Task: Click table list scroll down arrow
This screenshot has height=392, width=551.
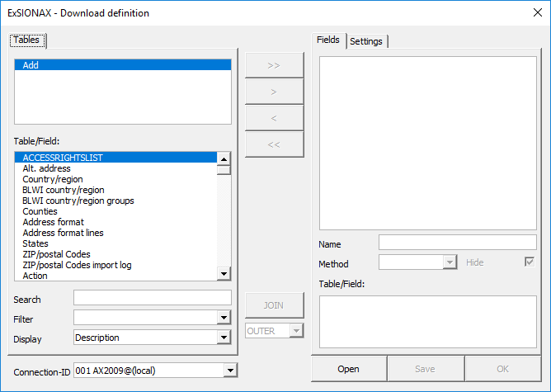Action: pyautogui.click(x=224, y=273)
